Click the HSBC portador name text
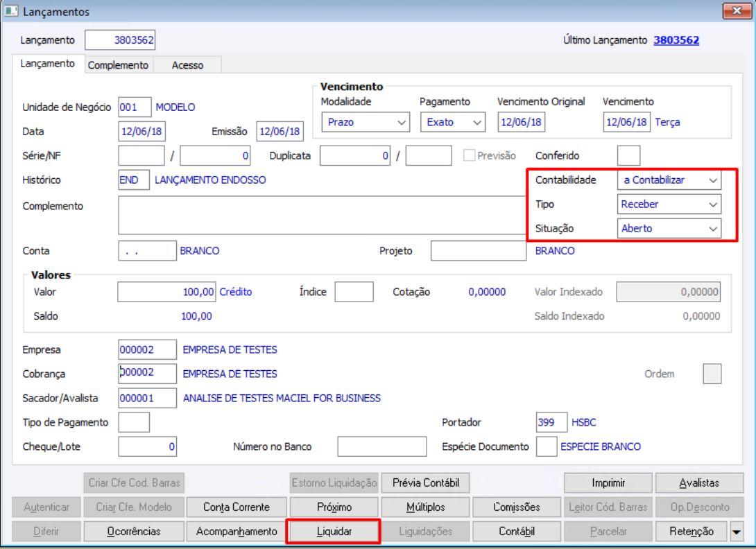 tap(583, 422)
